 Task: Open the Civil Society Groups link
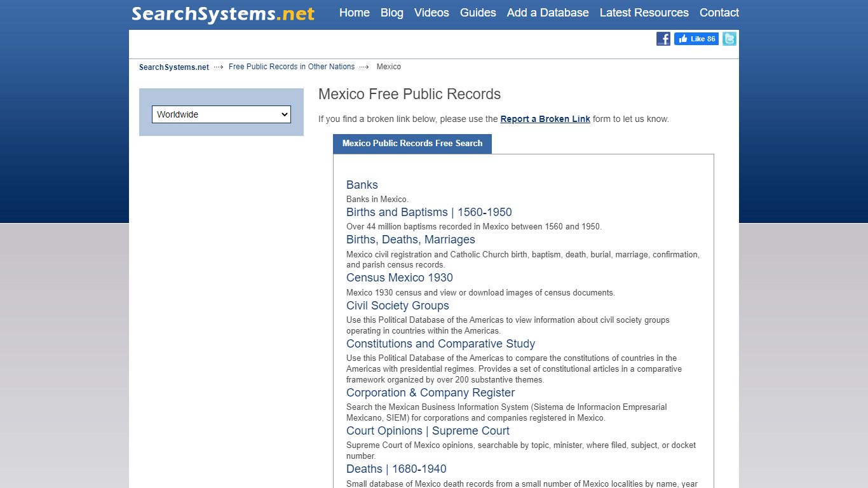coord(398,306)
